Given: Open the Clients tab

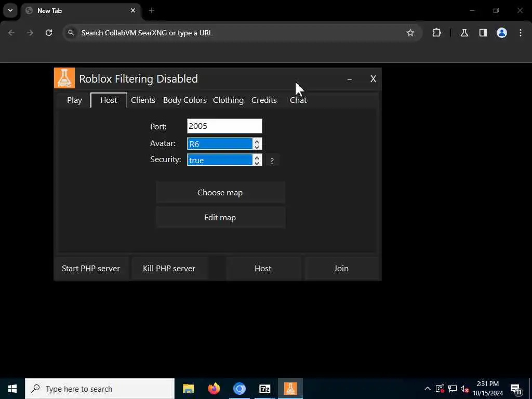Looking at the screenshot, I should (x=143, y=100).
